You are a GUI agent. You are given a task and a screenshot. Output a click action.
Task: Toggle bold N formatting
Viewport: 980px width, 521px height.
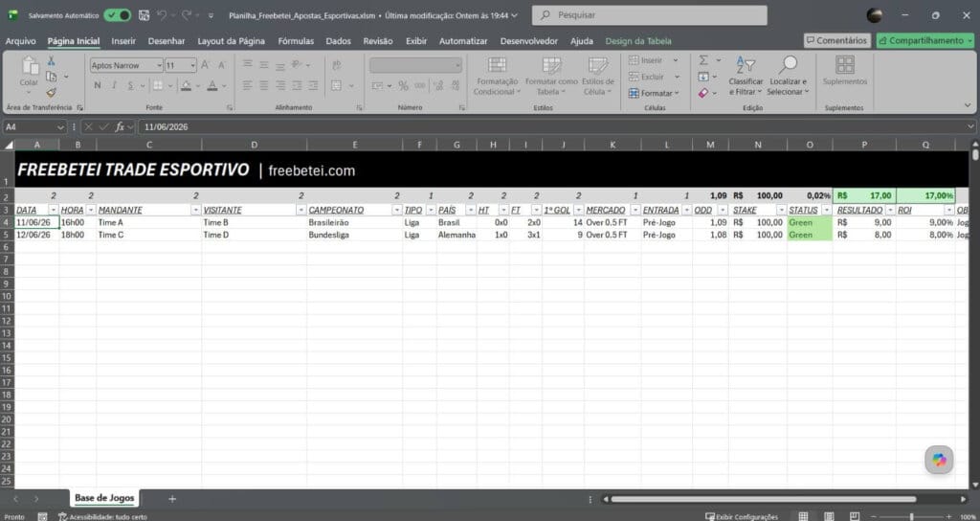click(98, 85)
